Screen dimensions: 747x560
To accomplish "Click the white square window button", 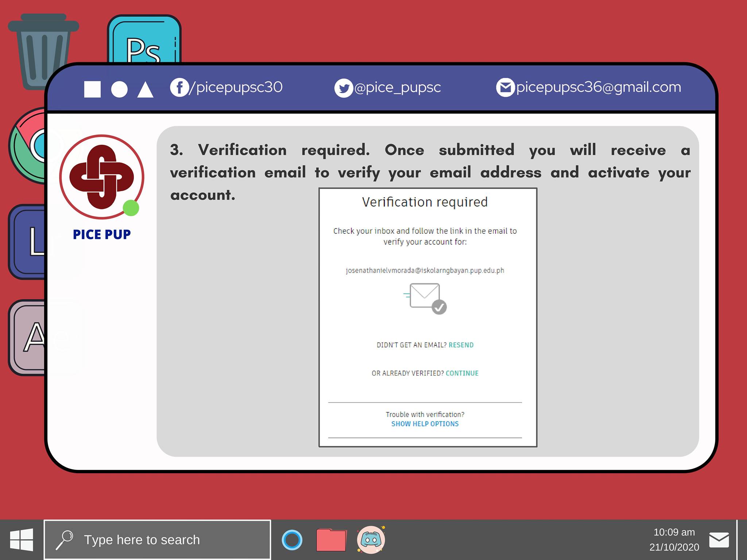I will [x=92, y=89].
